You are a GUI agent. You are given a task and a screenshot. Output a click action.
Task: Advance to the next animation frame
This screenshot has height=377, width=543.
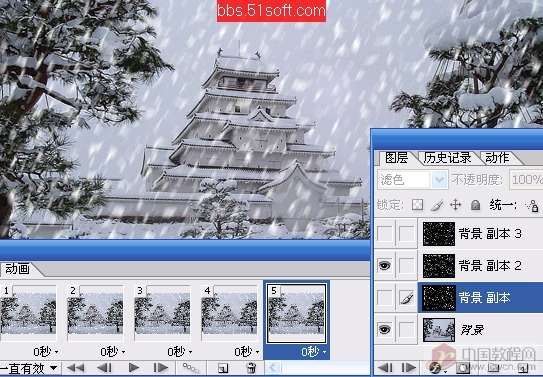click(x=160, y=368)
